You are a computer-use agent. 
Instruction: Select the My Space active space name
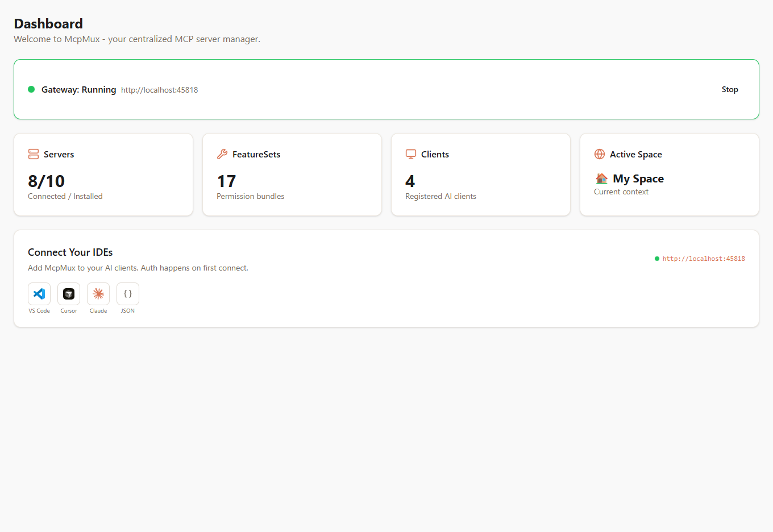pos(638,179)
